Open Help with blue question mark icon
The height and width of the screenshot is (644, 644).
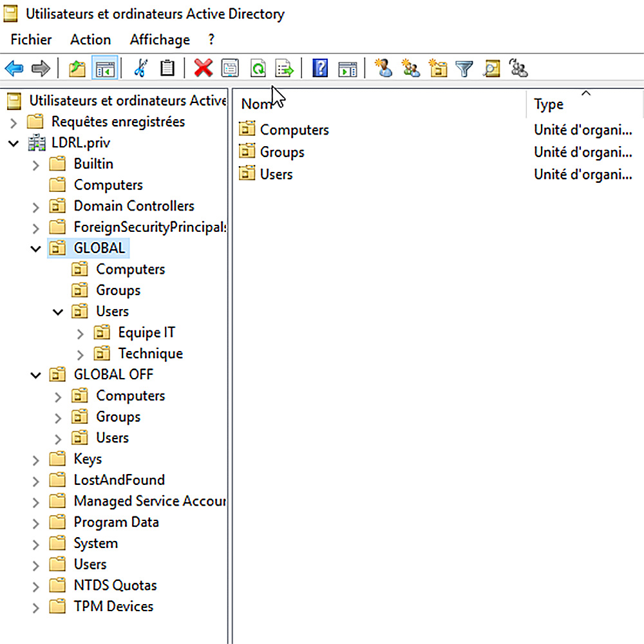pos(320,68)
